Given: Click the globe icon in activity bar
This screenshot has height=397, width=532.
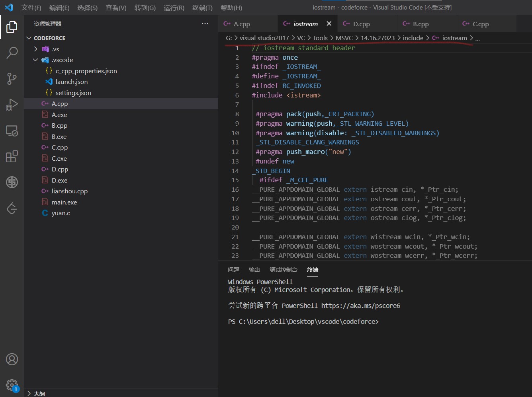Looking at the screenshot, I should [x=12, y=182].
